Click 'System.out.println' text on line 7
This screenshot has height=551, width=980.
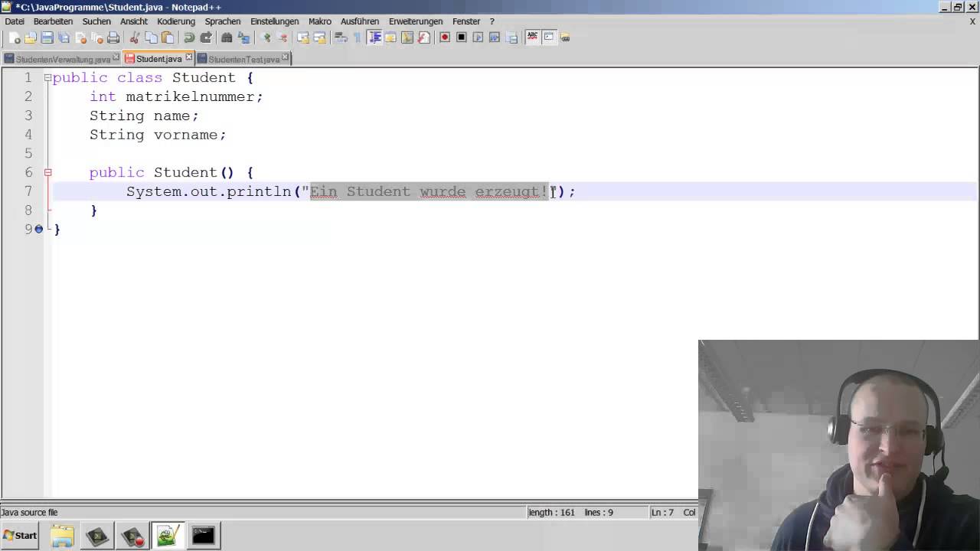208,191
